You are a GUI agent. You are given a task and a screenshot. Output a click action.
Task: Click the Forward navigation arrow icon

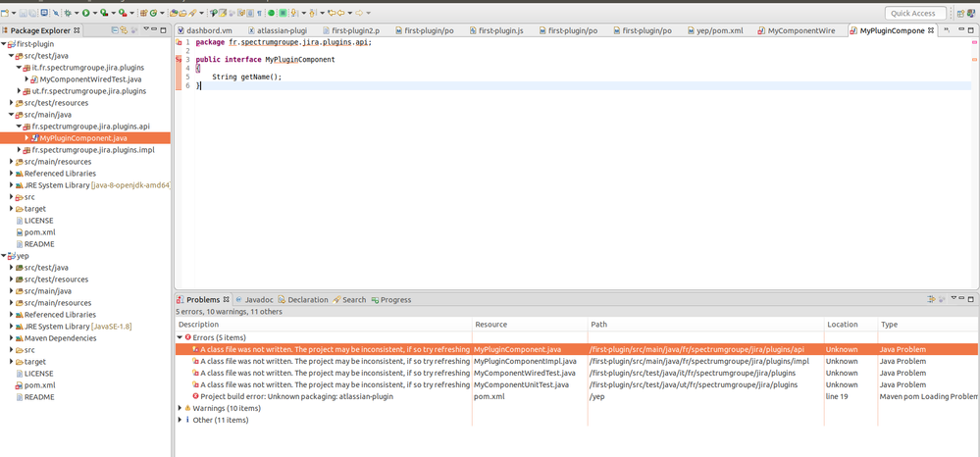point(359,13)
